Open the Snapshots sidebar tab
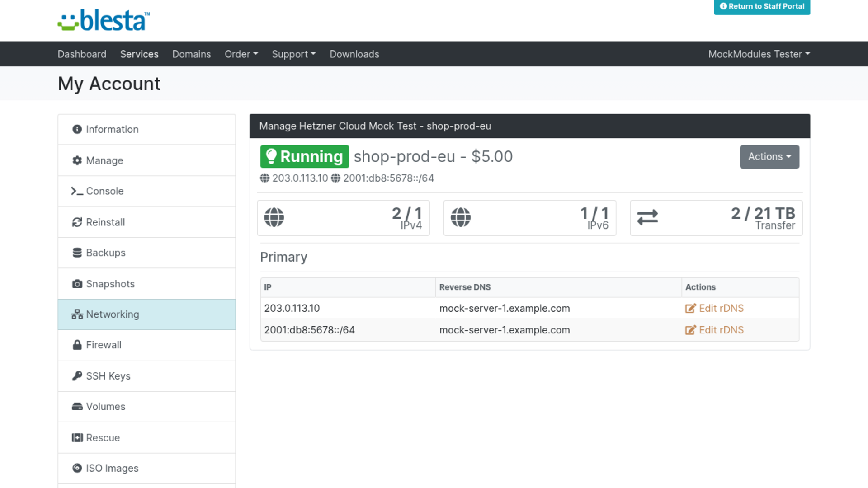Viewport: 868px width, 488px height. tap(147, 284)
